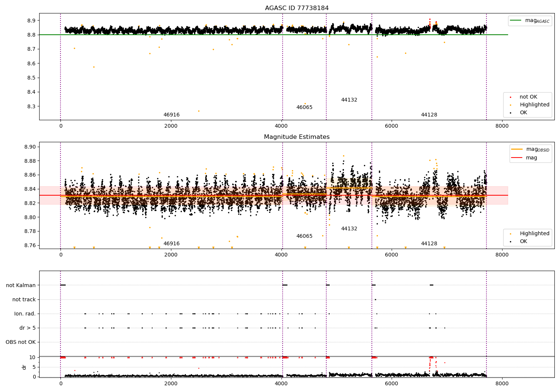Click the 8.9 y-axis tick label
Viewport: 560px width, 392px height.
coord(31,21)
